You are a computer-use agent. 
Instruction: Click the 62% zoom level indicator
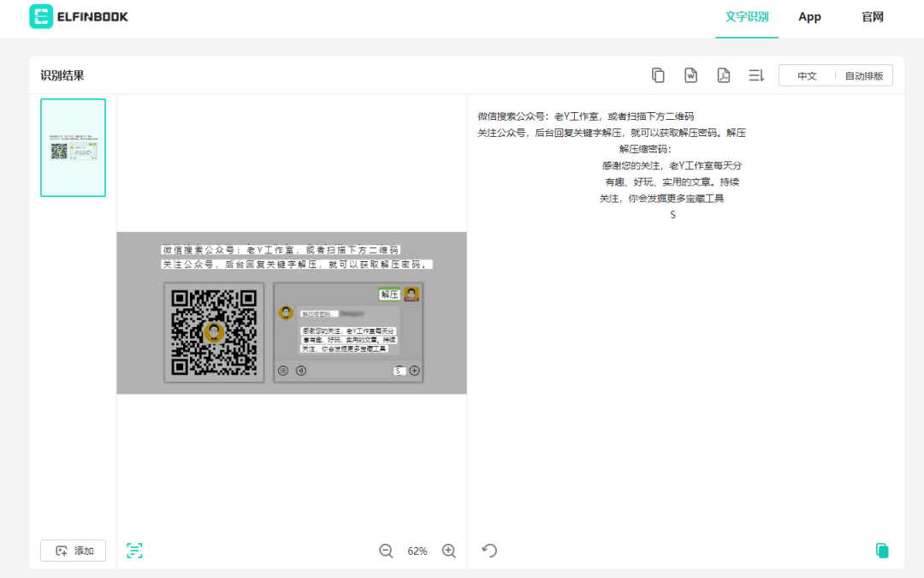418,551
